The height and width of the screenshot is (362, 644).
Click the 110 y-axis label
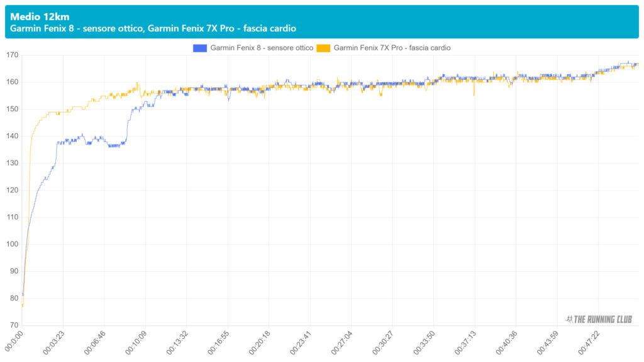pyautogui.click(x=13, y=217)
